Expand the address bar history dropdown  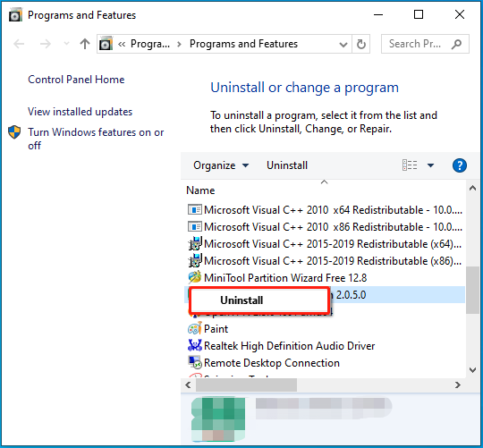pos(343,45)
